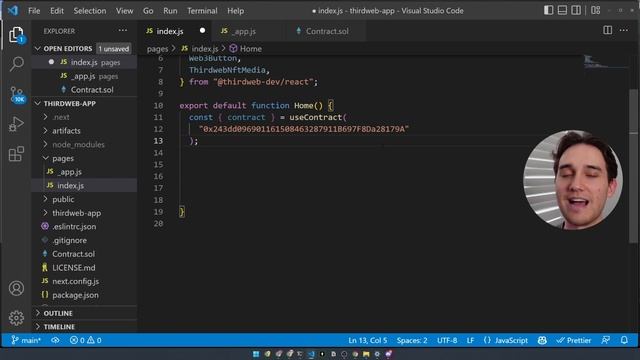640x360 pixels.
Task: Open the Search view icon
Action: pos(16,64)
